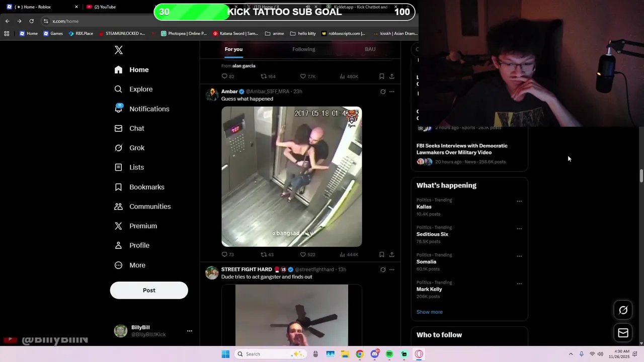View analytics of Ambar's post (444K)
The image size is (644, 362).
click(x=349, y=254)
